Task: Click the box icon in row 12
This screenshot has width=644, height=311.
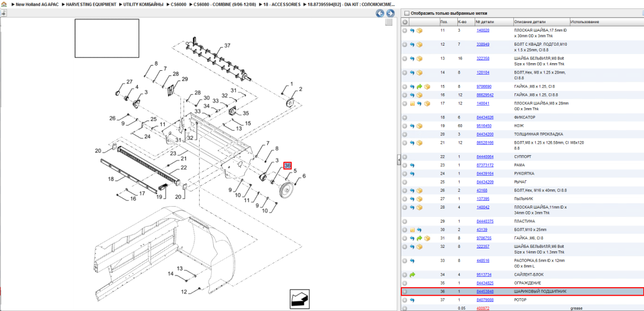Action: coord(420,44)
